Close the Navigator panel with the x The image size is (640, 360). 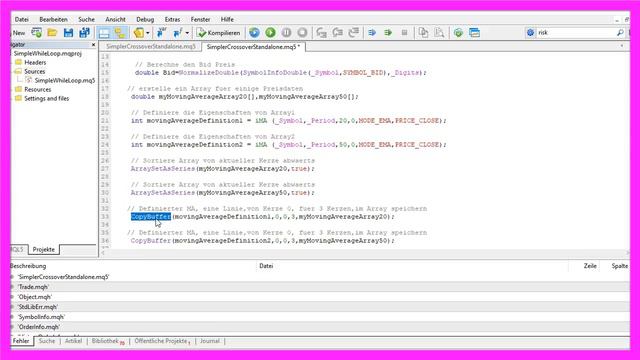click(93, 44)
